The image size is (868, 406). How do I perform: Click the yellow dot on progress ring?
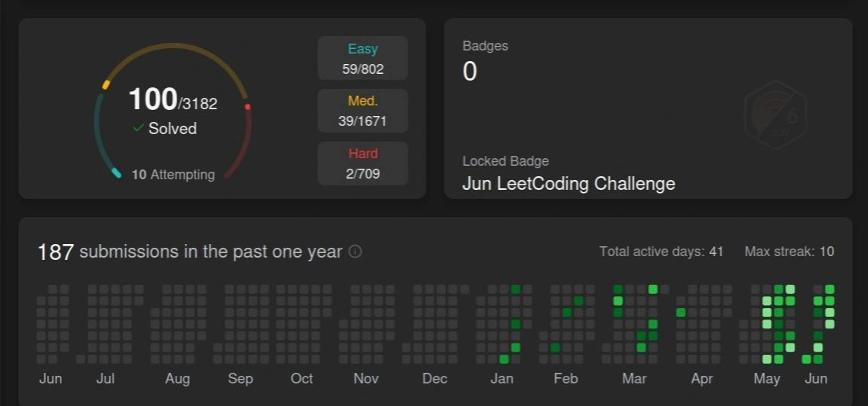click(106, 85)
